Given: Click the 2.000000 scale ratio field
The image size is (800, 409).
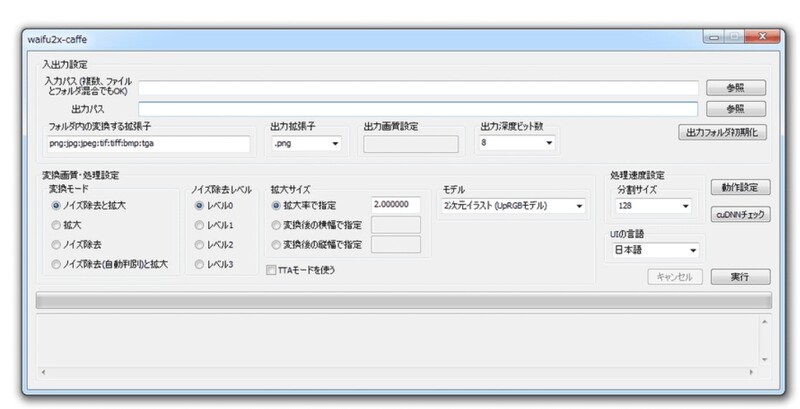Looking at the screenshot, I should coord(396,204).
